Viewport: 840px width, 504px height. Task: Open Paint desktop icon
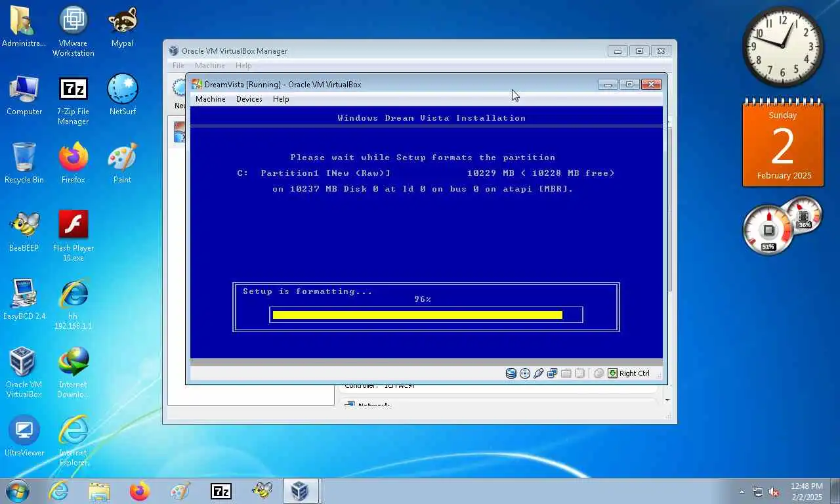pyautogui.click(x=122, y=163)
